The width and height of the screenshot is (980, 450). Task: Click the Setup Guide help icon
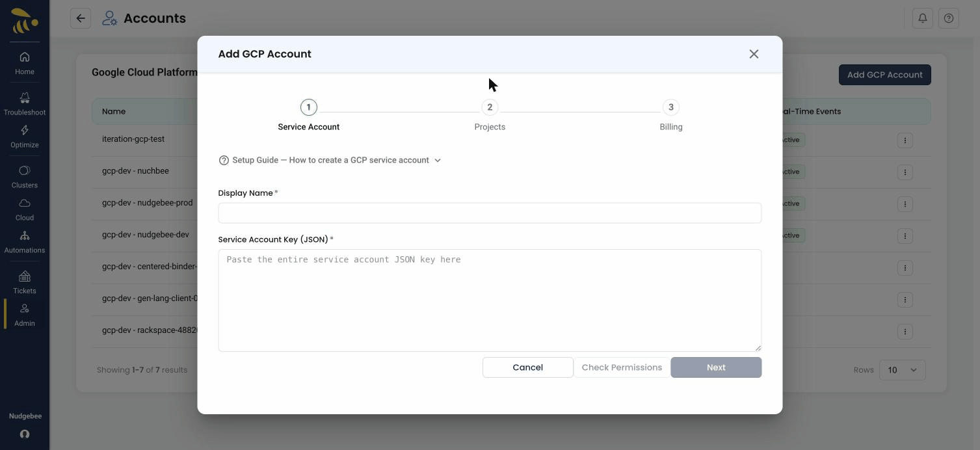[224, 160]
